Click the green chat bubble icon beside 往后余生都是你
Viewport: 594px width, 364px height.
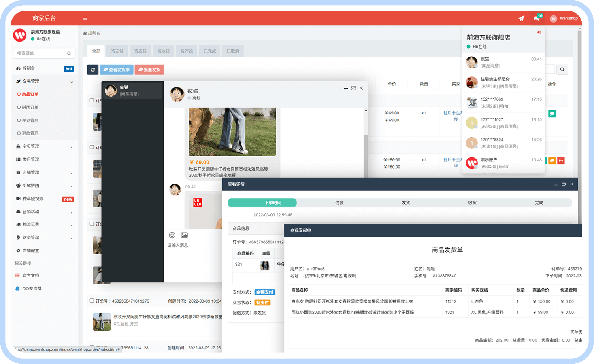click(x=552, y=114)
